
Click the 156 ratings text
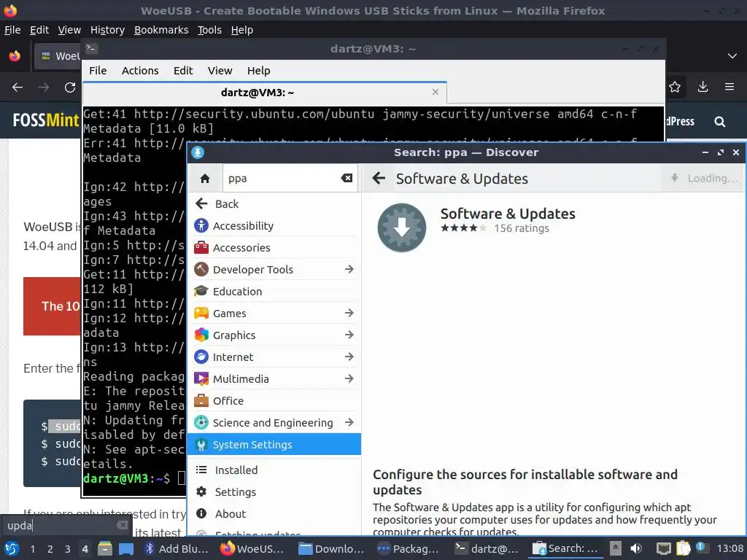[x=521, y=228]
